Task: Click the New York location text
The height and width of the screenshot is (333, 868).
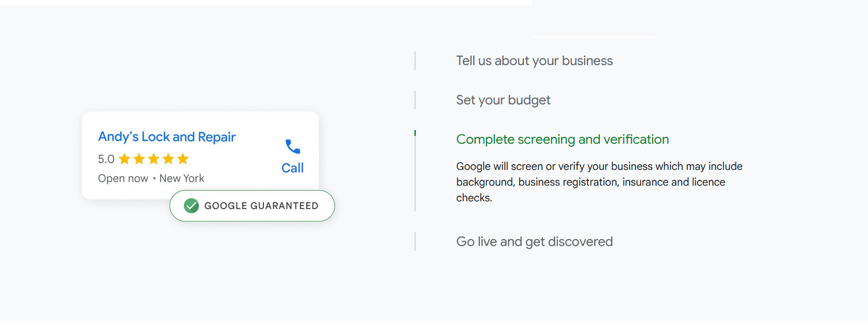Action: pos(182,178)
